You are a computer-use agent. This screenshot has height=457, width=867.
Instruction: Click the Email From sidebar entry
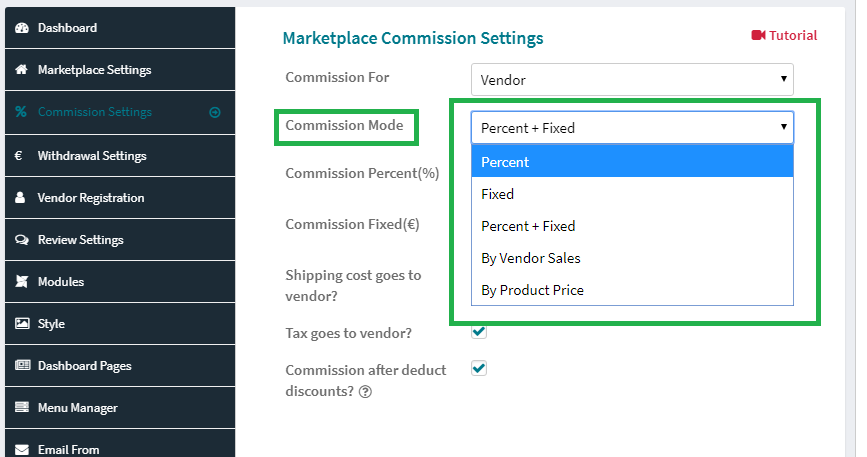120,446
